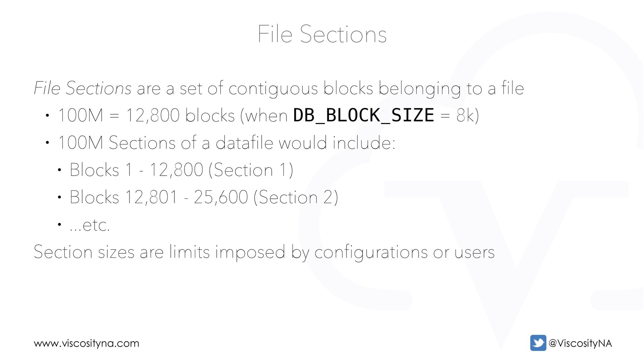Click the @ViscosityNA Twitter handle
This screenshot has height=362, width=644.
tap(580, 343)
